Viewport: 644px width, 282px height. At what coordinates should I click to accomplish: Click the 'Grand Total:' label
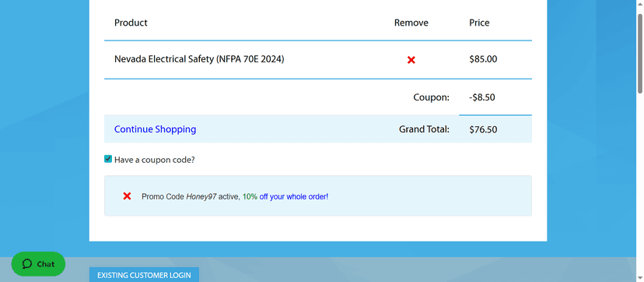click(424, 129)
